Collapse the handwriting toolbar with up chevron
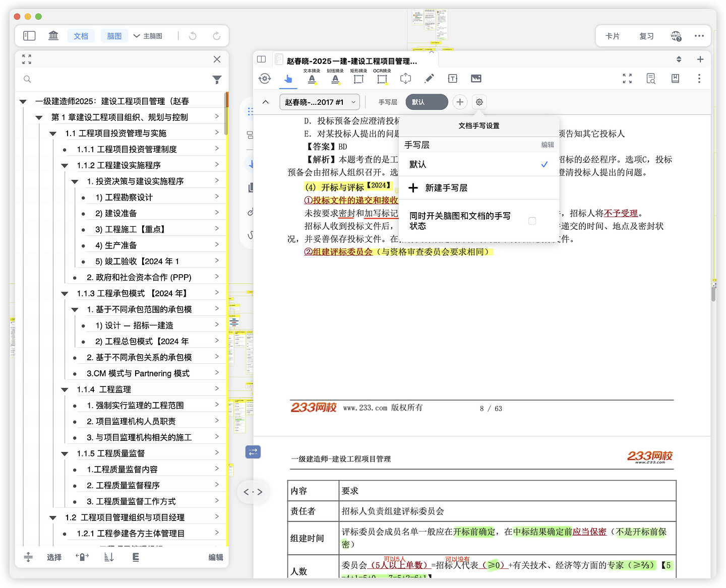This screenshot has height=588, width=726. tap(266, 102)
